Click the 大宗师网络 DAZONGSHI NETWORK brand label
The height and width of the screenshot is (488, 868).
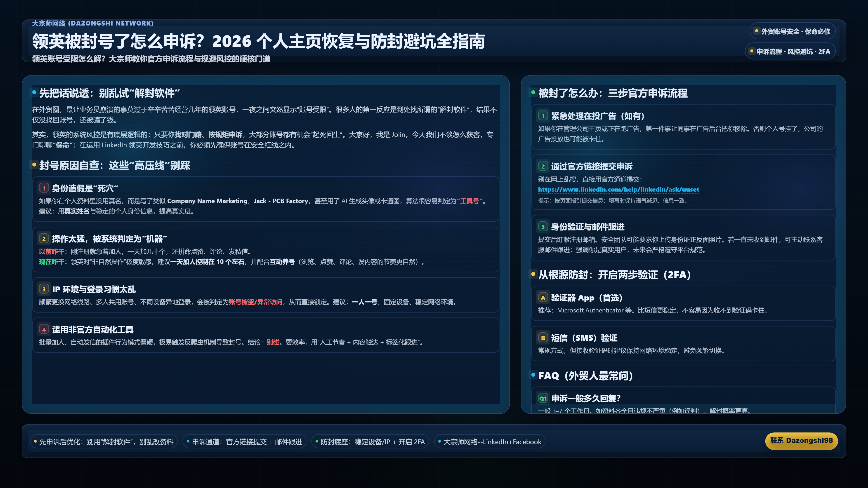93,23
